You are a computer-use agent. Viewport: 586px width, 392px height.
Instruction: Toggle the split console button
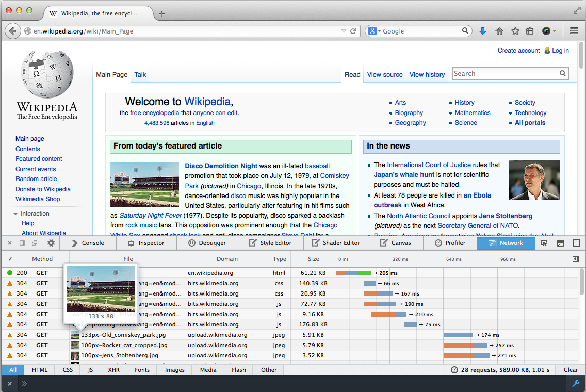[560, 243]
